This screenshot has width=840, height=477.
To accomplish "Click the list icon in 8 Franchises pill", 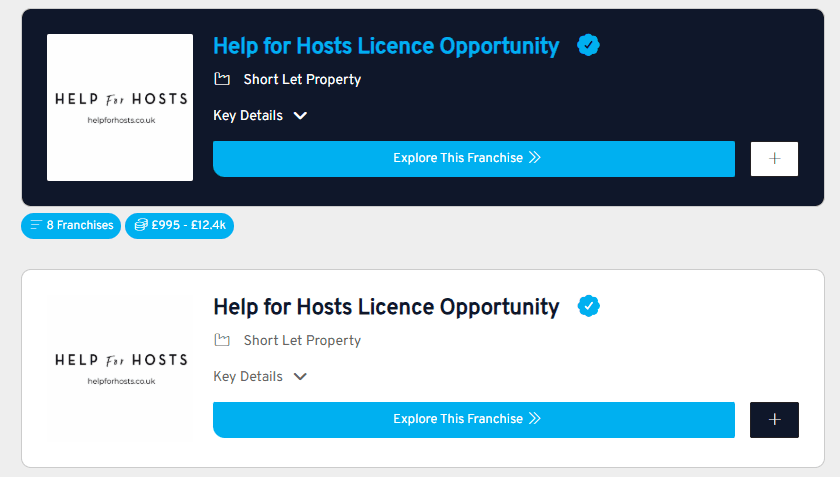I will (36, 225).
